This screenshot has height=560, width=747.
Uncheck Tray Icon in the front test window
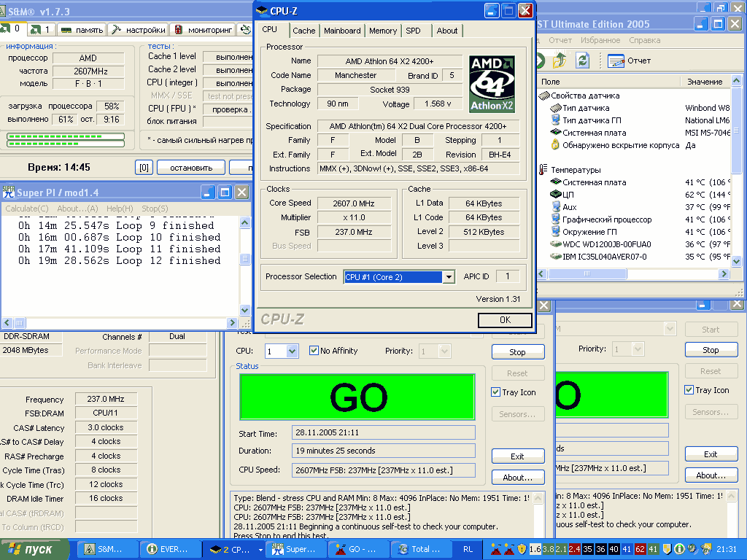[496, 392]
